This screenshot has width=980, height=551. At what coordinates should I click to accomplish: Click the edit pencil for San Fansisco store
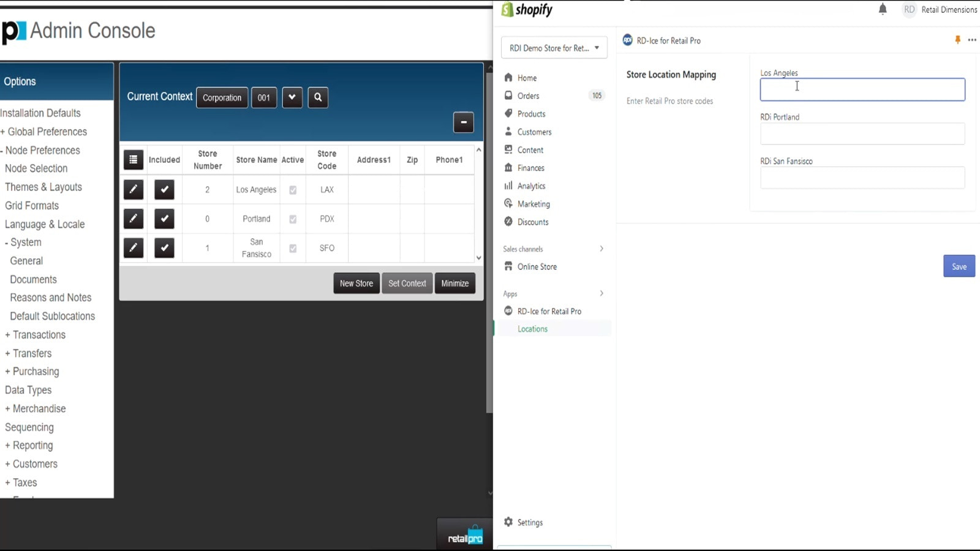134,247
